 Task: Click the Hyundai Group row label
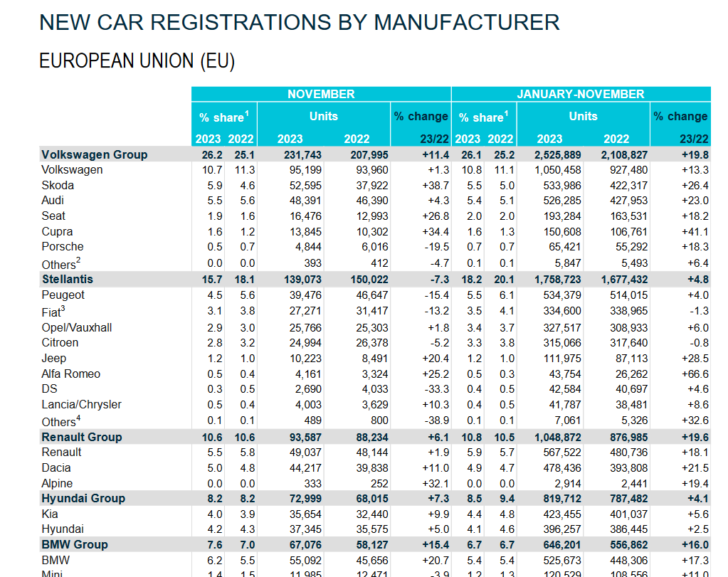pos(83,498)
